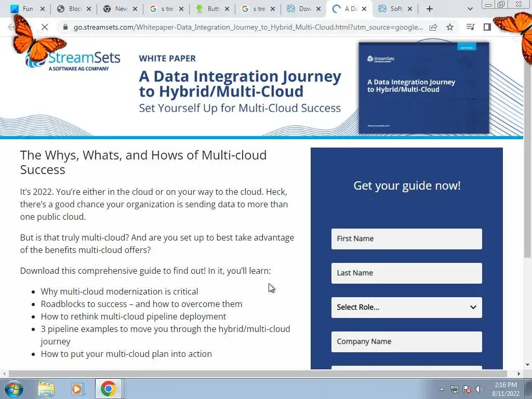Click the white paper cover thumbnail
The width and height of the screenshot is (532, 399).
tap(424, 88)
